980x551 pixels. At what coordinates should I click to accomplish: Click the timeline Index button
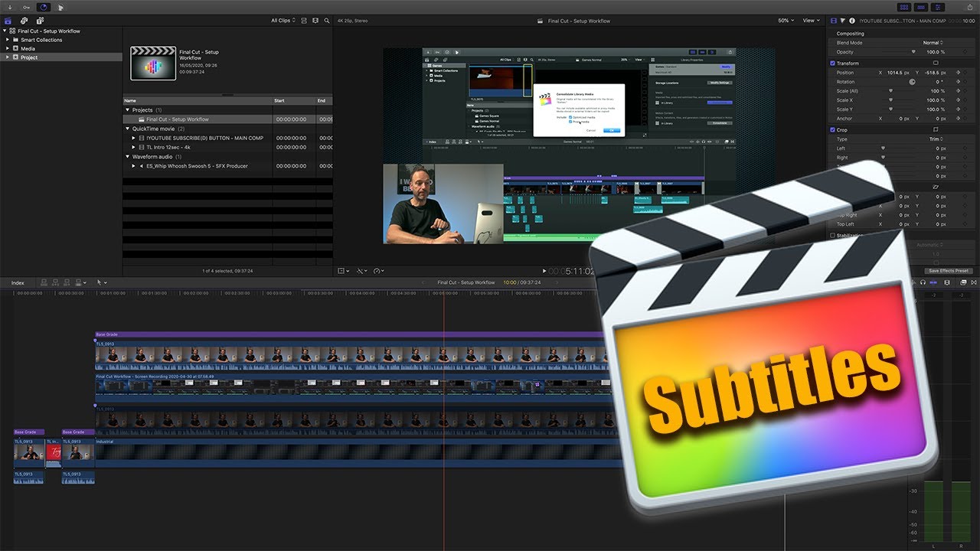click(x=17, y=282)
